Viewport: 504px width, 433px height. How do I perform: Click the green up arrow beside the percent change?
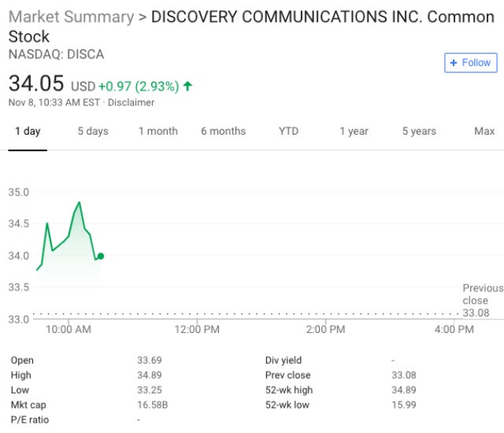pos(187,86)
